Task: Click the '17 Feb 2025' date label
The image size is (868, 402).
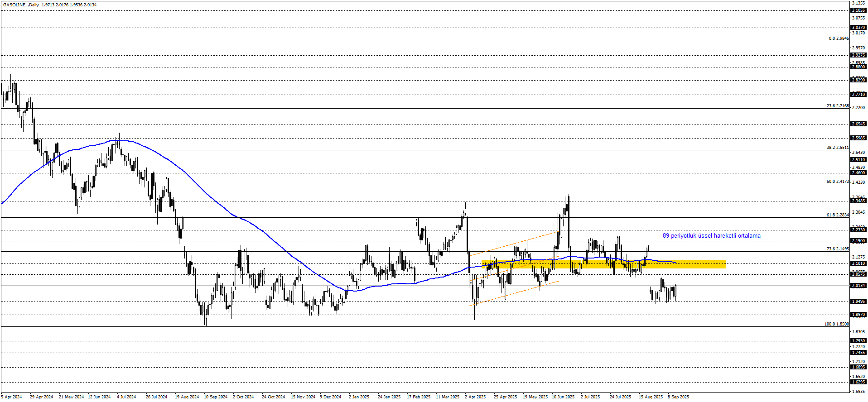Action: coord(419,397)
